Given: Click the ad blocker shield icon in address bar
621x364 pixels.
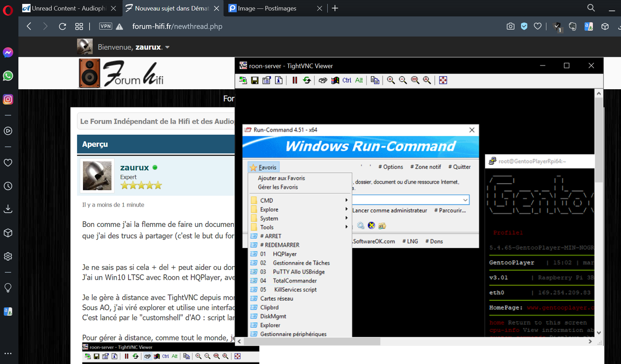Looking at the screenshot, I should coord(524,27).
